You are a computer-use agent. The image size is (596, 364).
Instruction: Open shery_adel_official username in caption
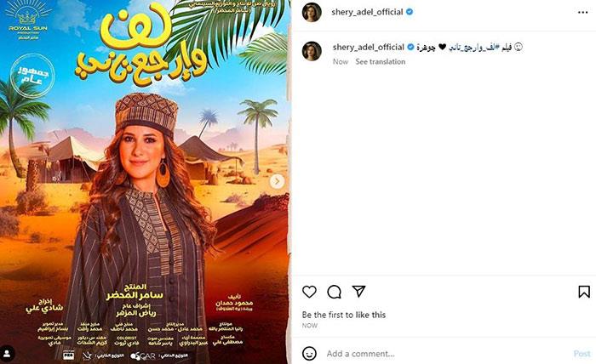coord(368,47)
